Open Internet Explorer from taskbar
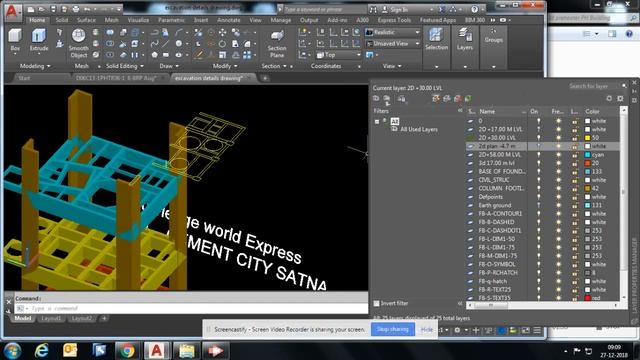 [42, 350]
